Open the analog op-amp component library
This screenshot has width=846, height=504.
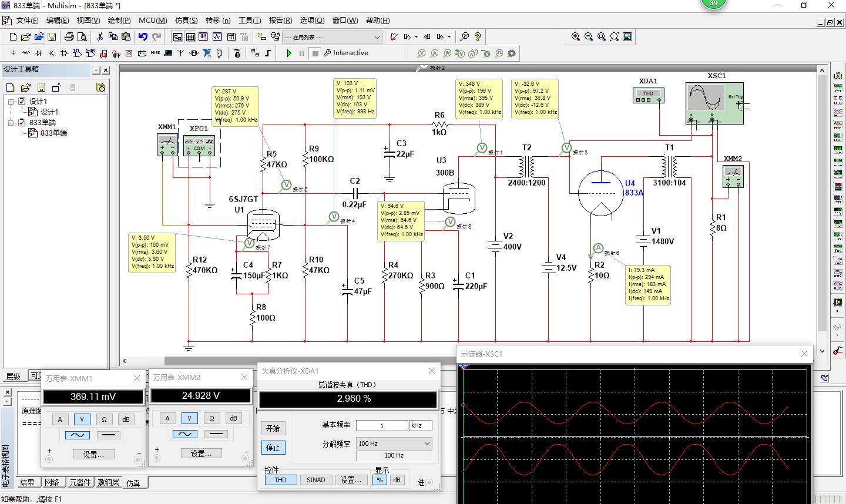65,53
